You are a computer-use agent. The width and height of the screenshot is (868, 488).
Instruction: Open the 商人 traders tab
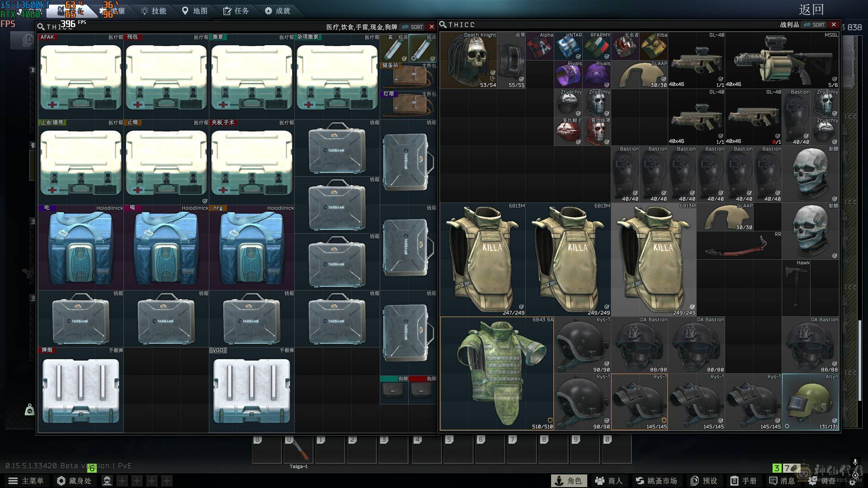609,481
